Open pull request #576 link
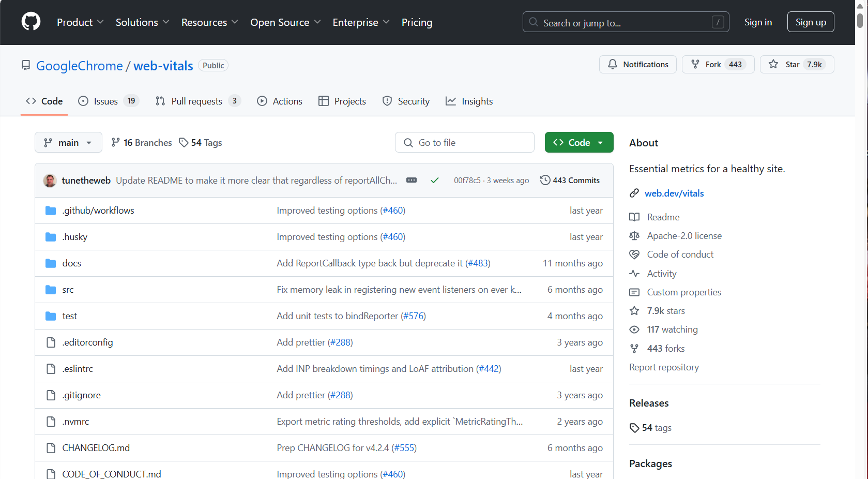The width and height of the screenshot is (868, 479). click(x=413, y=316)
